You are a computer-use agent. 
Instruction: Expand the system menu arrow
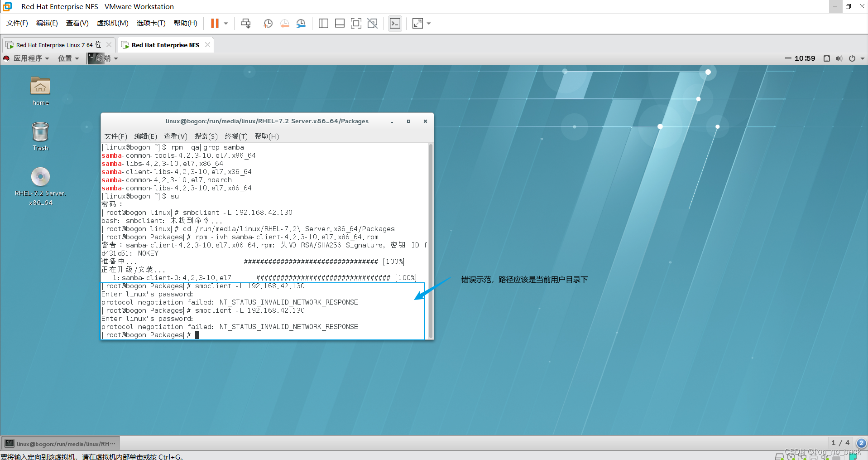coord(863,58)
